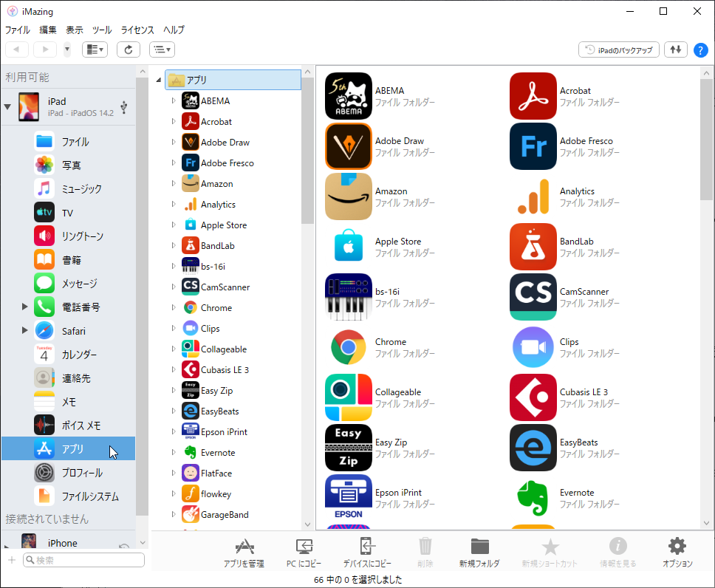Open メッセージ in the sidebar
Screen dimensions: 715x588
[x=69, y=284]
